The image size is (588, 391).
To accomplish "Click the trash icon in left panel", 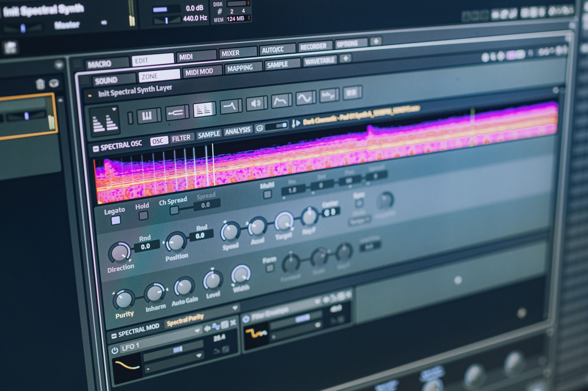I will point(40,84).
